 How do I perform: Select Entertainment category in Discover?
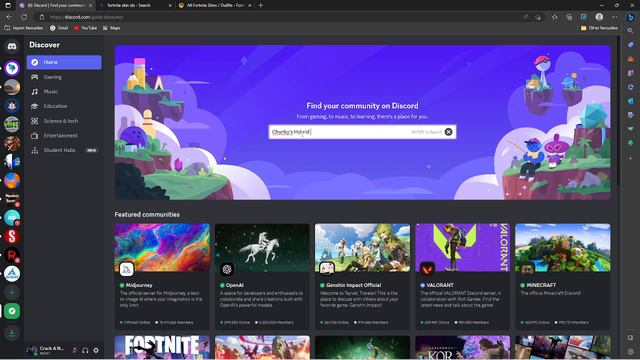[x=64, y=136]
